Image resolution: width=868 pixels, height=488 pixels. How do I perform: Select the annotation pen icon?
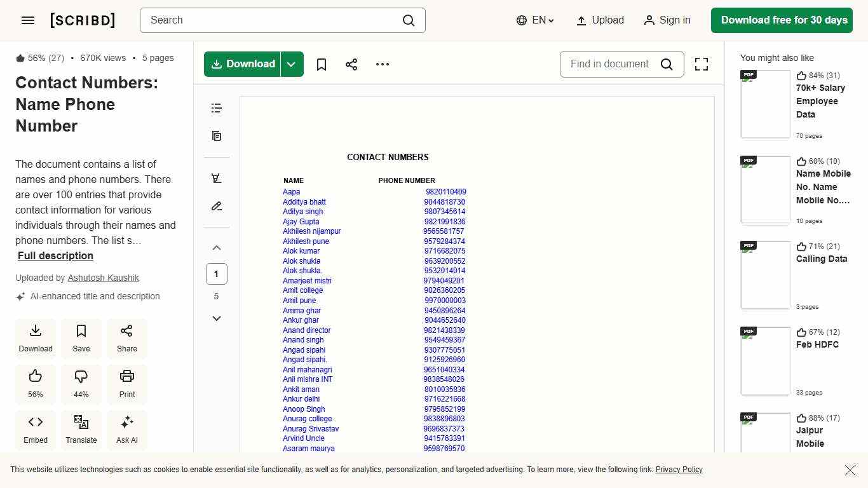click(216, 206)
